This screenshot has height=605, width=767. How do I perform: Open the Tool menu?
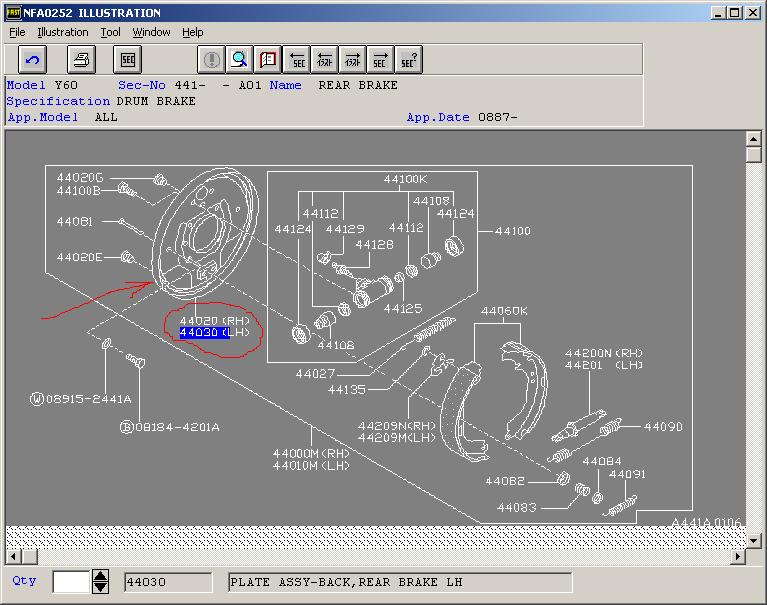point(111,32)
